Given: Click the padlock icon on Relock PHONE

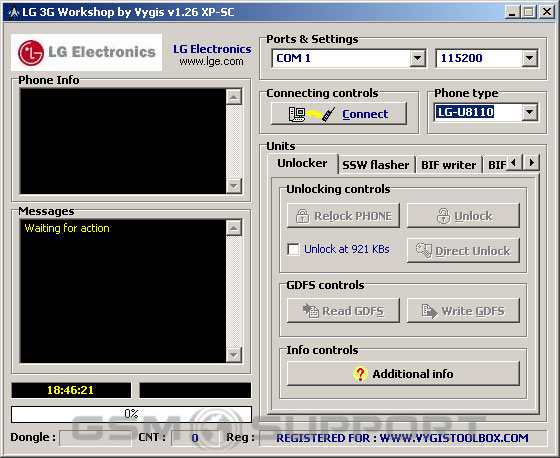Looking at the screenshot, I should click(302, 216).
